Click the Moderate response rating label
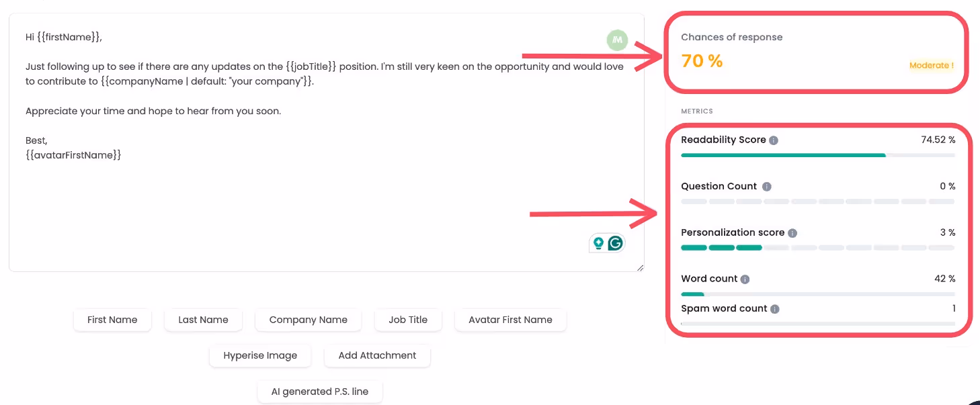Viewport: 980px width, 405px height. tap(932, 65)
